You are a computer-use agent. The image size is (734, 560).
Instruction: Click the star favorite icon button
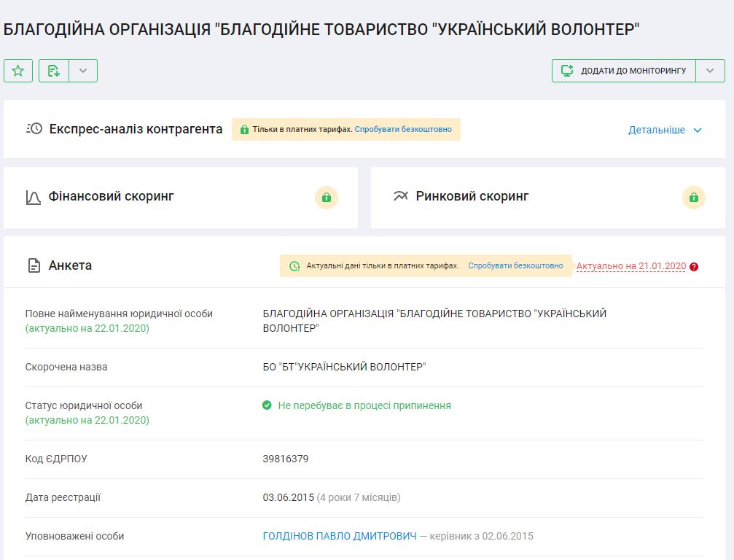pos(18,71)
